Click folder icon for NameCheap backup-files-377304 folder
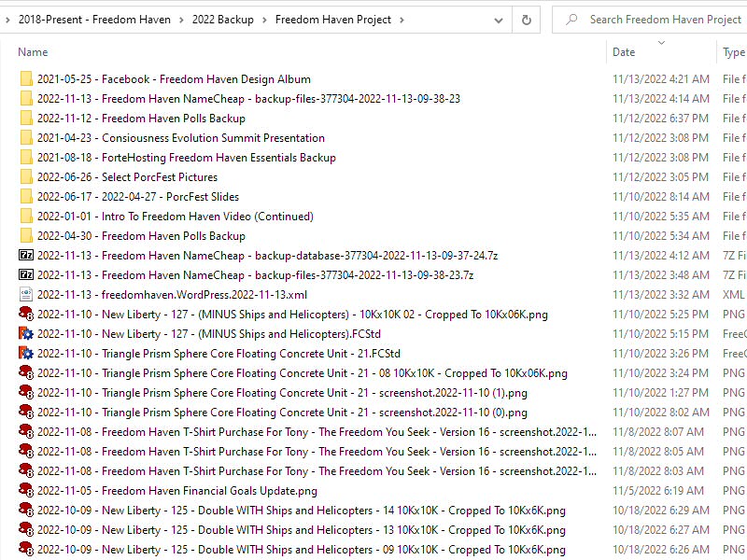747x560 pixels. click(x=26, y=99)
